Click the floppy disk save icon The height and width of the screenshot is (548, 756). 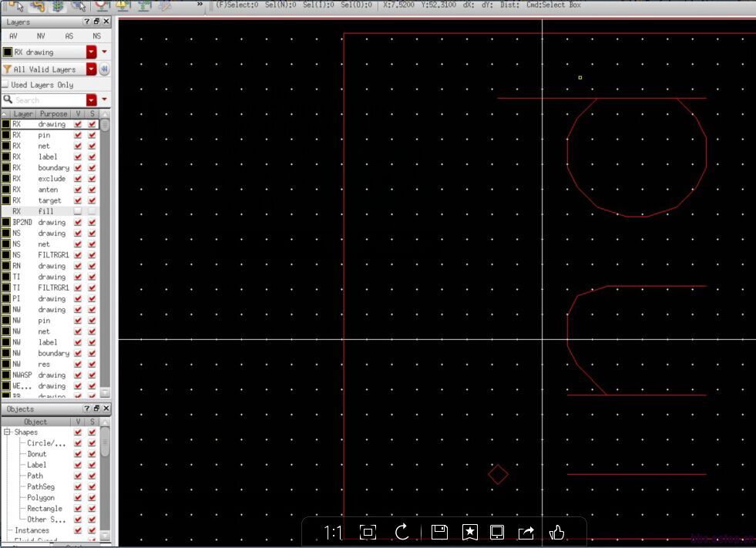pyautogui.click(x=439, y=532)
